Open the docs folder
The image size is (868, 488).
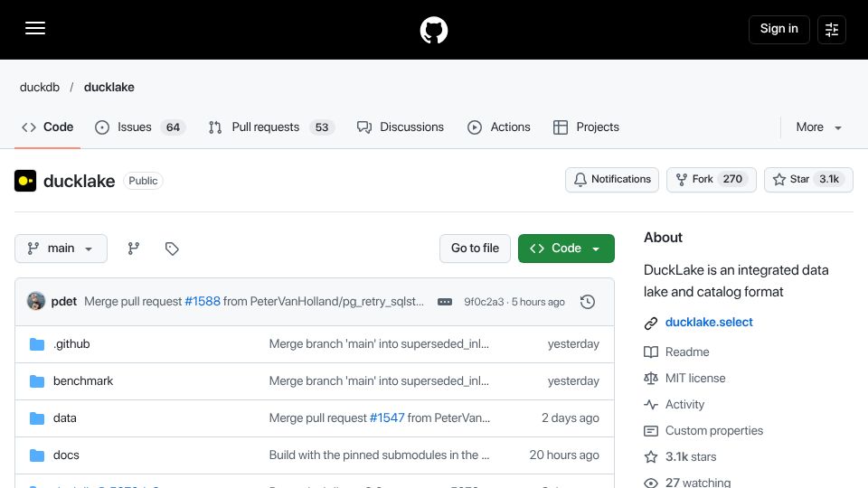coord(66,455)
